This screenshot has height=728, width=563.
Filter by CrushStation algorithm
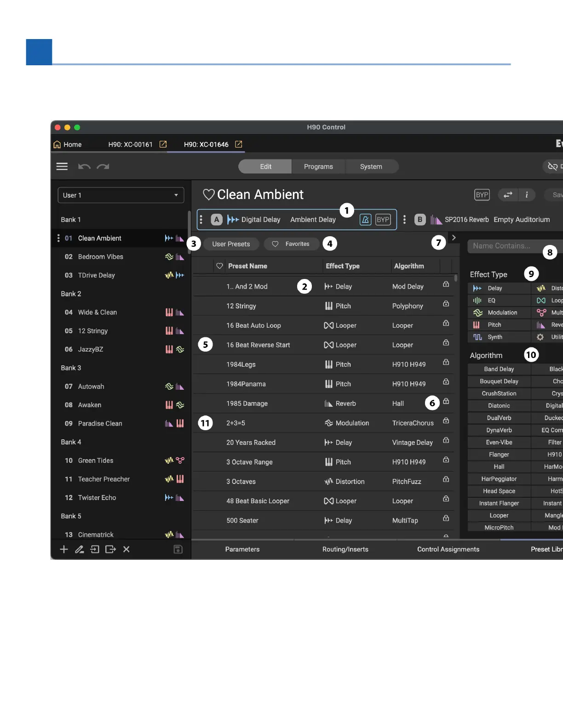tap(499, 393)
